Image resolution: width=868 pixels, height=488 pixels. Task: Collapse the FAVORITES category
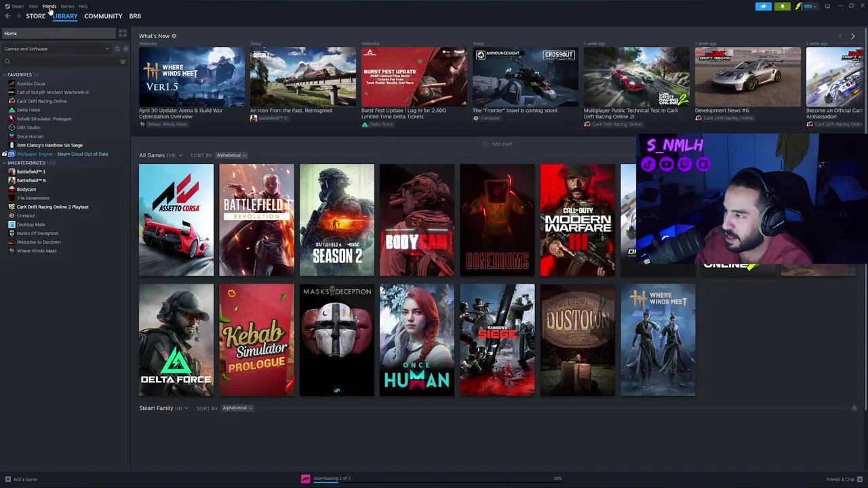click(x=4, y=75)
